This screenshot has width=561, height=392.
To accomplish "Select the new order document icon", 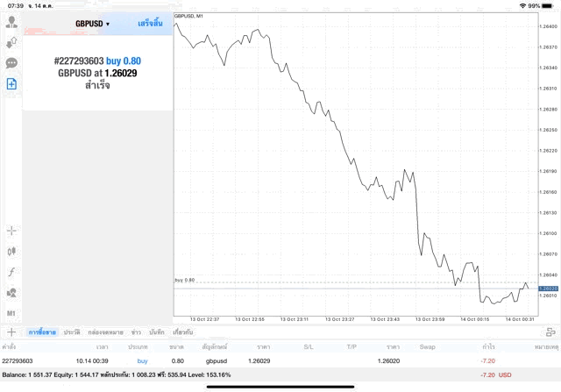I will (11, 84).
